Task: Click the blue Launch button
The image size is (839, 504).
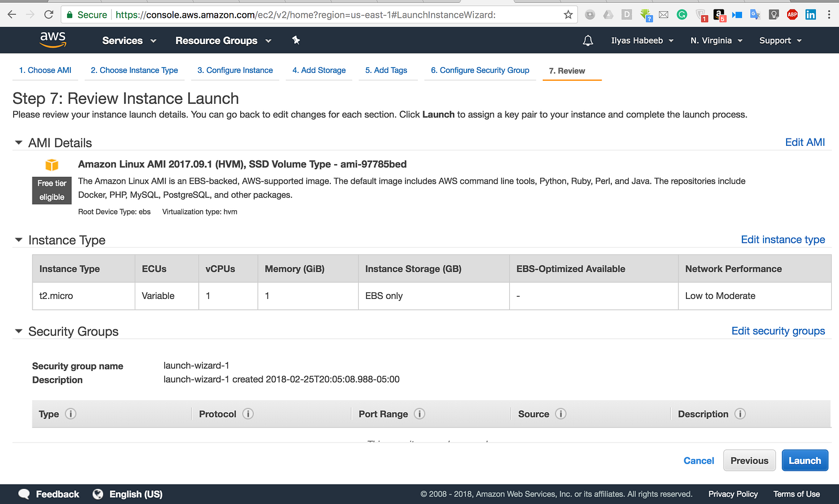Action: point(805,460)
